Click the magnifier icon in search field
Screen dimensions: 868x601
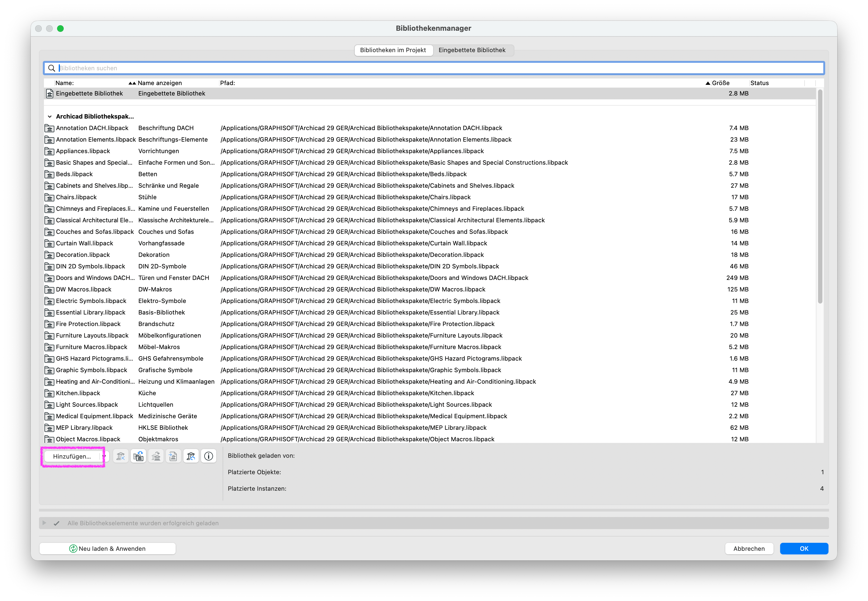(x=52, y=68)
